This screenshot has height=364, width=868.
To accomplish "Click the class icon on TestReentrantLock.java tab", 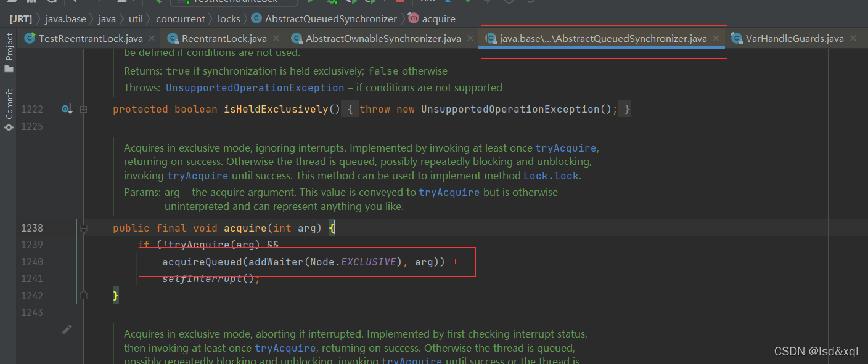I will [x=29, y=38].
